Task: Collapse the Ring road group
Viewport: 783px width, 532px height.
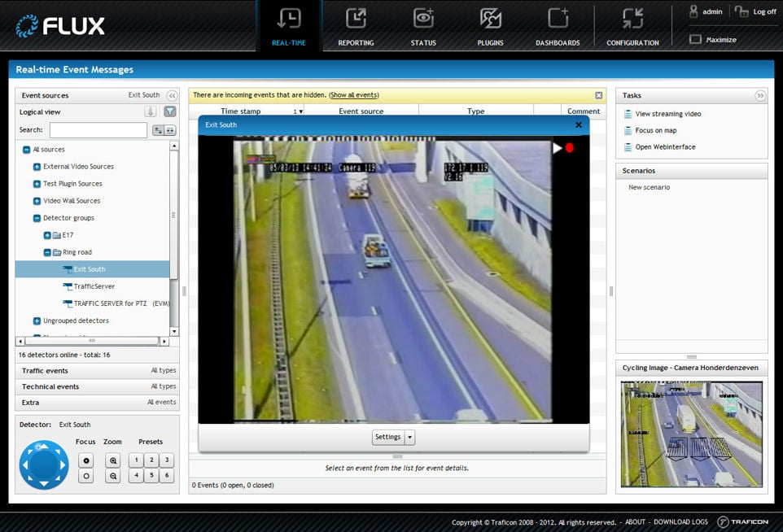Action: 47,252
